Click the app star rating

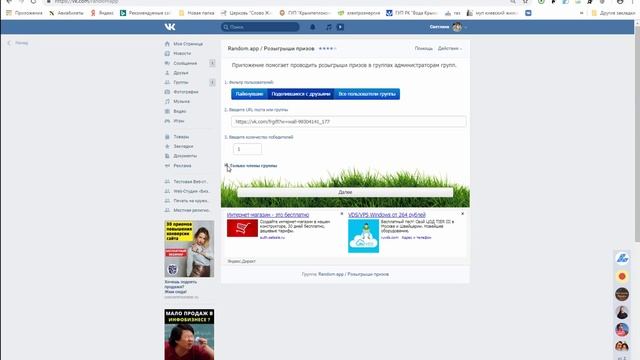327,49
